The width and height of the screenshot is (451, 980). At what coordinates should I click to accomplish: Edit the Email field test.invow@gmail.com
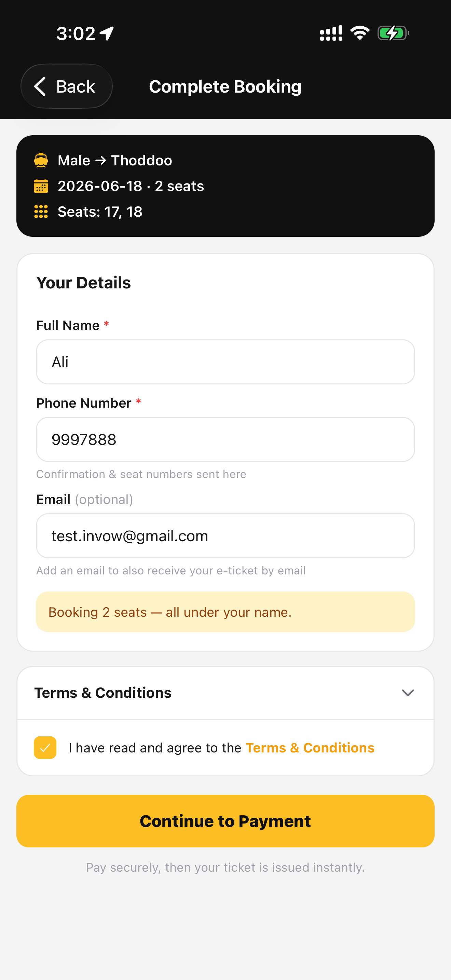(x=225, y=536)
